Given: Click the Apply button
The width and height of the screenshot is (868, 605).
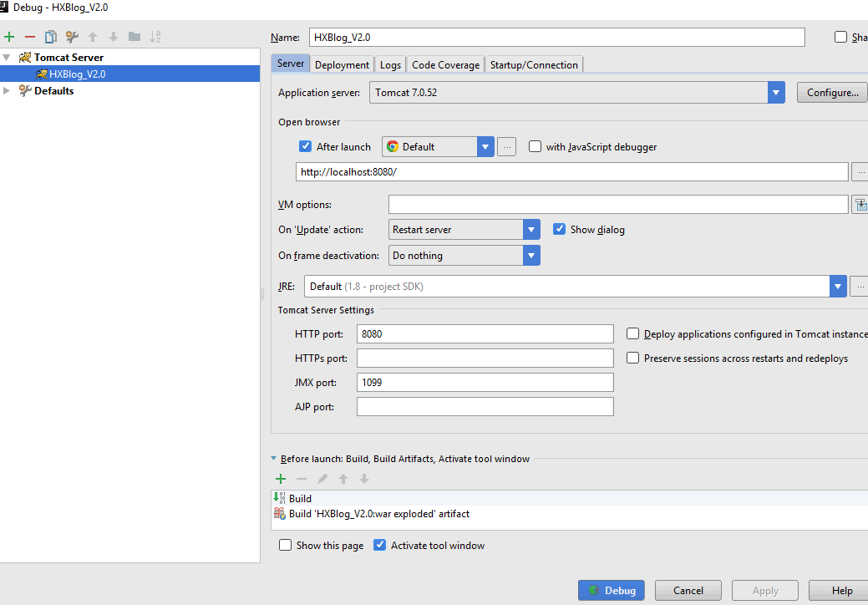Looking at the screenshot, I should click(765, 591).
